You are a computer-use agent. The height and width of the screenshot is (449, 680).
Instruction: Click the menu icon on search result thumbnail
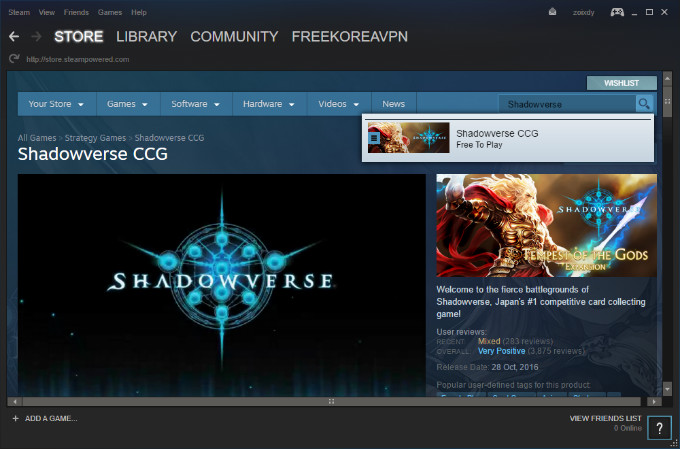(374, 138)
